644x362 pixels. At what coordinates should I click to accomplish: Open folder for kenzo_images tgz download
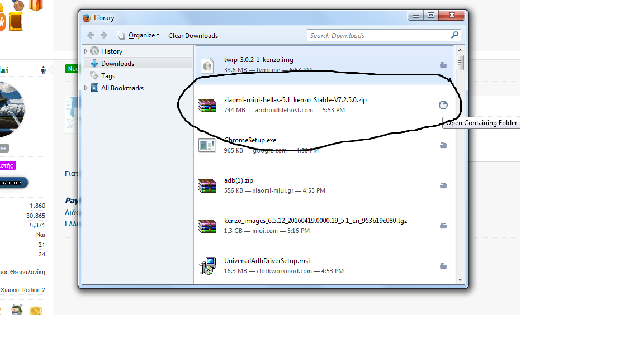(443, 226)
